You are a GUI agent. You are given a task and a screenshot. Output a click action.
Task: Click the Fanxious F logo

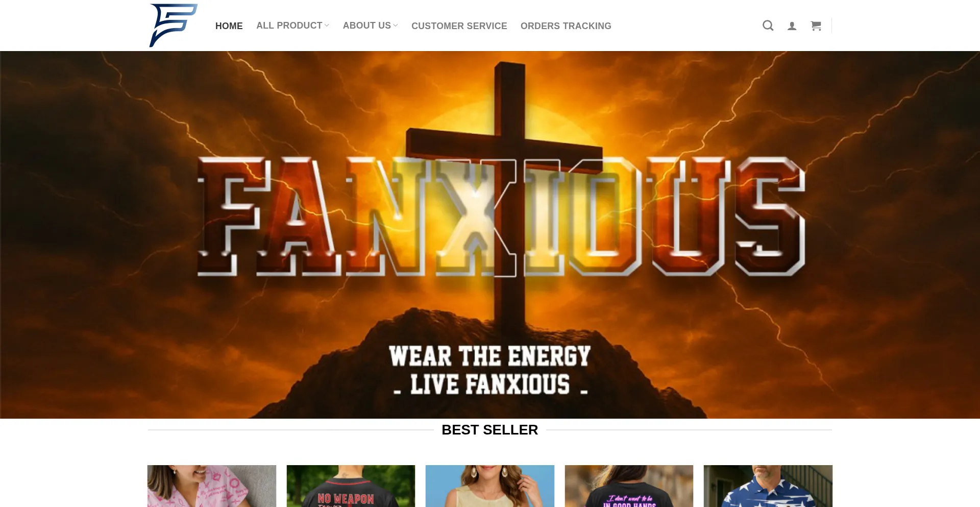point(174,26)
